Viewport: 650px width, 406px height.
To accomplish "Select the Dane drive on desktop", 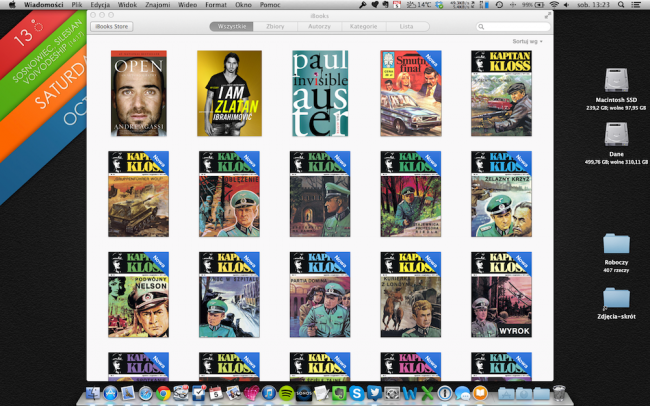I will [616, 134].
